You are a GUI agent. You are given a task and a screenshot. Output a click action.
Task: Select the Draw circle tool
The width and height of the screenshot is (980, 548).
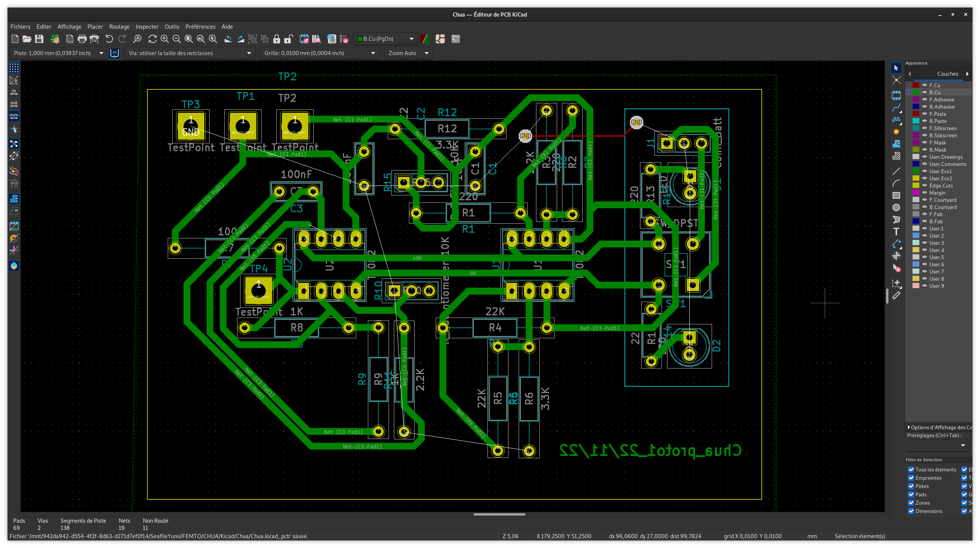pyautogui.click(x=896, y=207)
